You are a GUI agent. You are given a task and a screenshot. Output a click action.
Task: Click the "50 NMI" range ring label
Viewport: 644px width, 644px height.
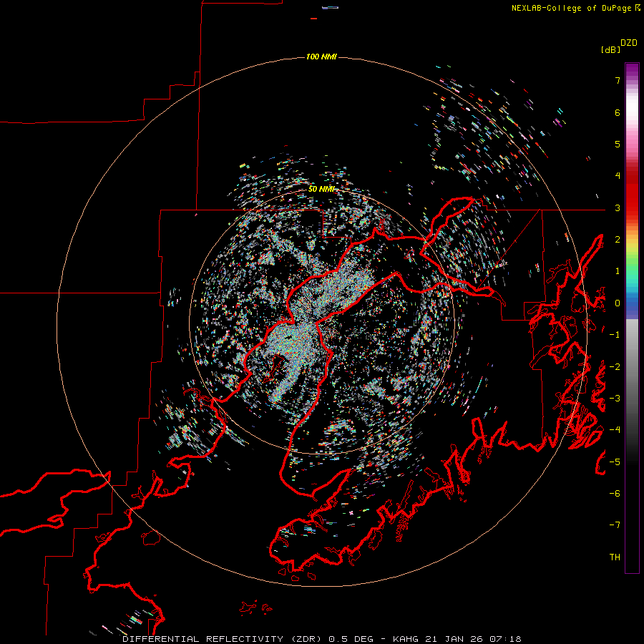pos(321,189)
